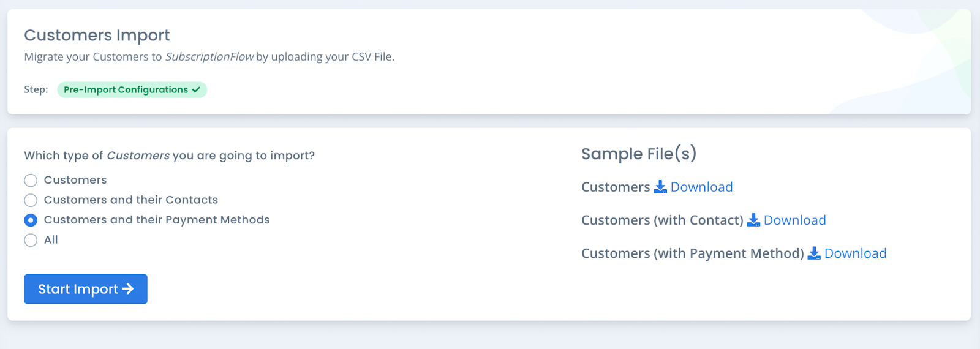Click the Customers Import page heading
The width and height of the screenshot is (980, 349).
click(x=97, y=36)
